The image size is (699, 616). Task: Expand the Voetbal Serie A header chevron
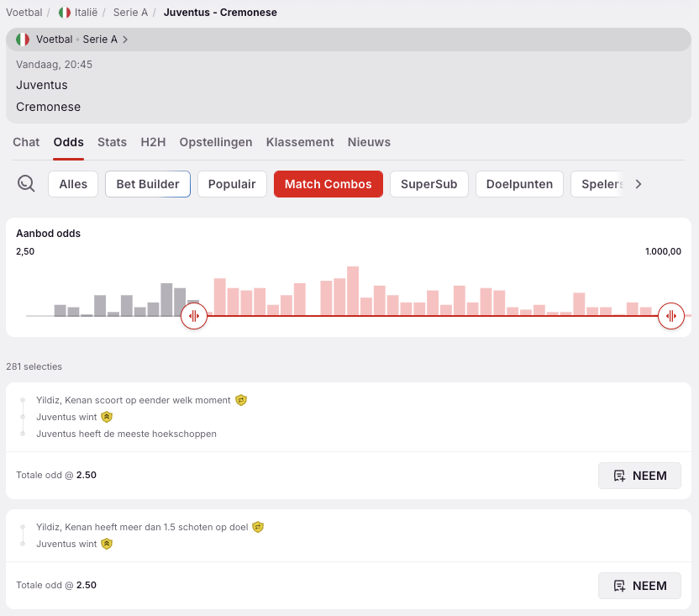[x=125, y=39]
